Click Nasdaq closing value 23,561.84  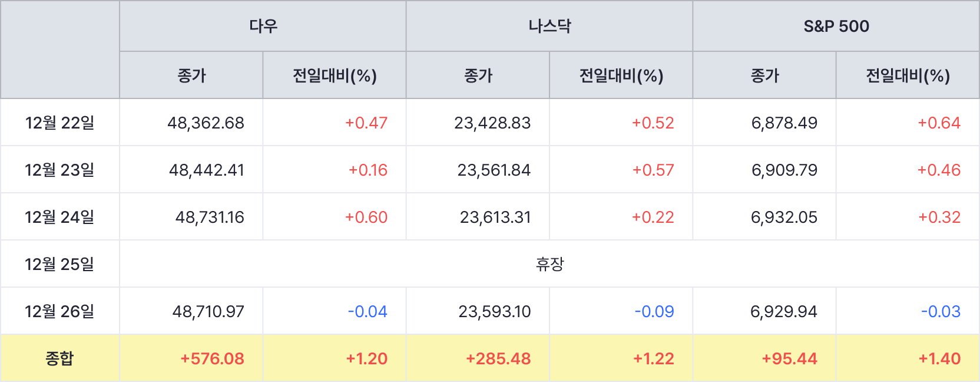pos(494,170)
